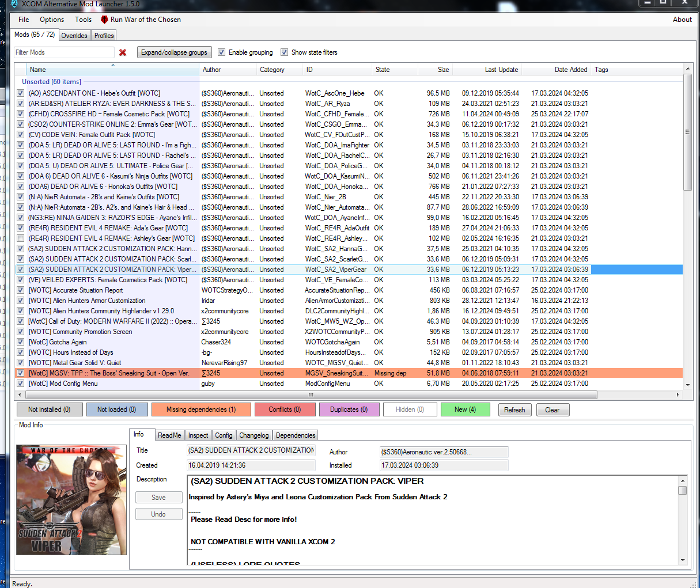This screenshot has height=588, width=700.
Task: Switch to the Overrides tab
Action: click(x=74, y=36)
